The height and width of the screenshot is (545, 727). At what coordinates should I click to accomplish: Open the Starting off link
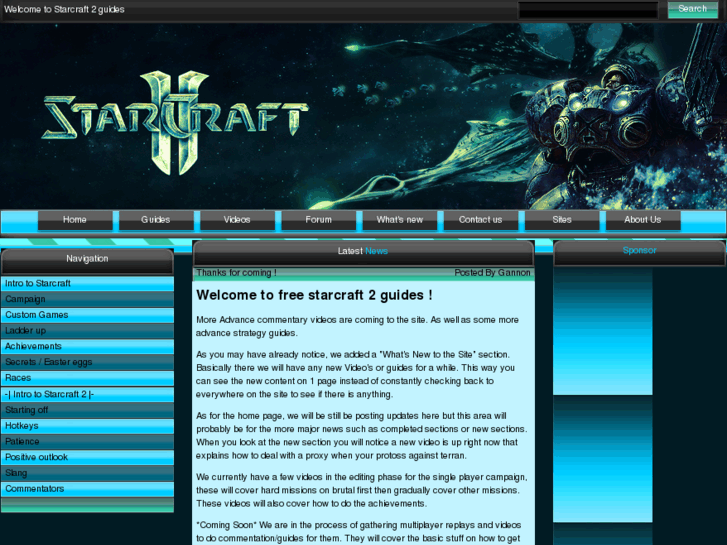pos(87,410)
